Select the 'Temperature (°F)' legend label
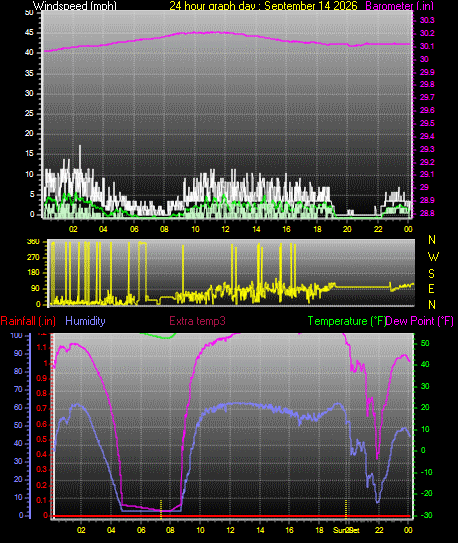 pyautogui.click(x=347, y=321)
